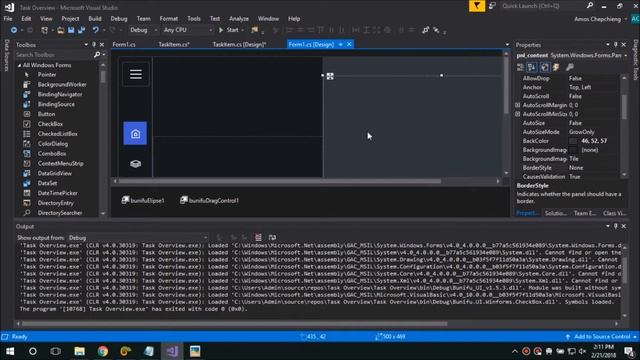This screenshot has height=360, width=640.
Task: Switch to the Class View bottom tab
Action: pos(614,213)
